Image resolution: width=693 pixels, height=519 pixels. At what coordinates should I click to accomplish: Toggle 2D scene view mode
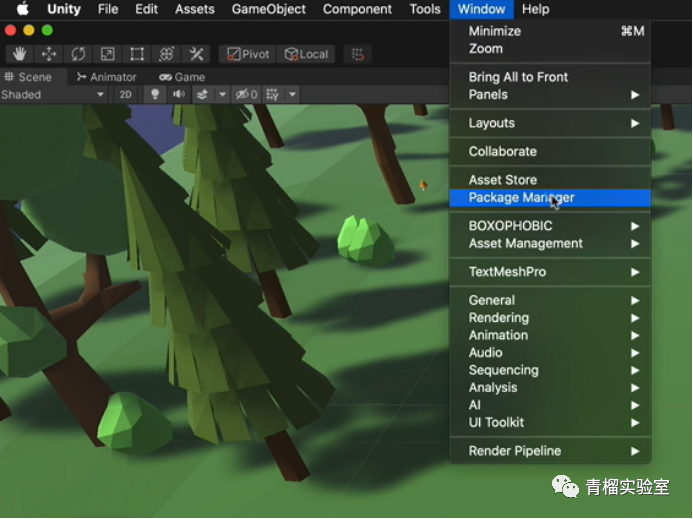[125, 95]
